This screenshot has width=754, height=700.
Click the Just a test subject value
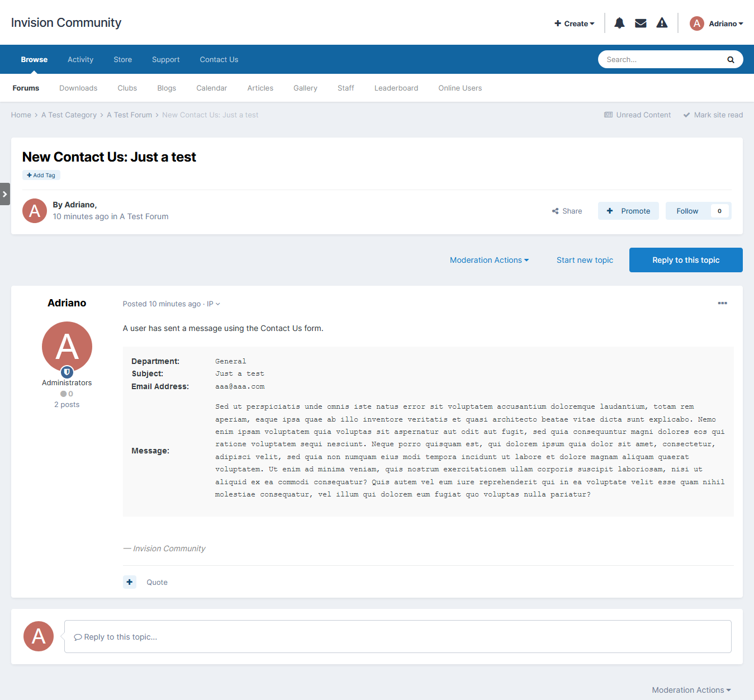(240, 373)
